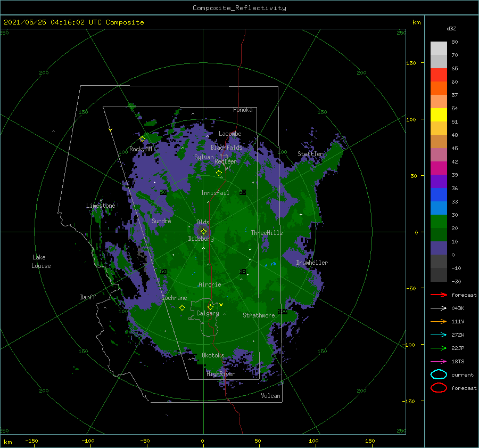
Task: Click the magenta 18TS arrow icon
Action: pos(439,362)
